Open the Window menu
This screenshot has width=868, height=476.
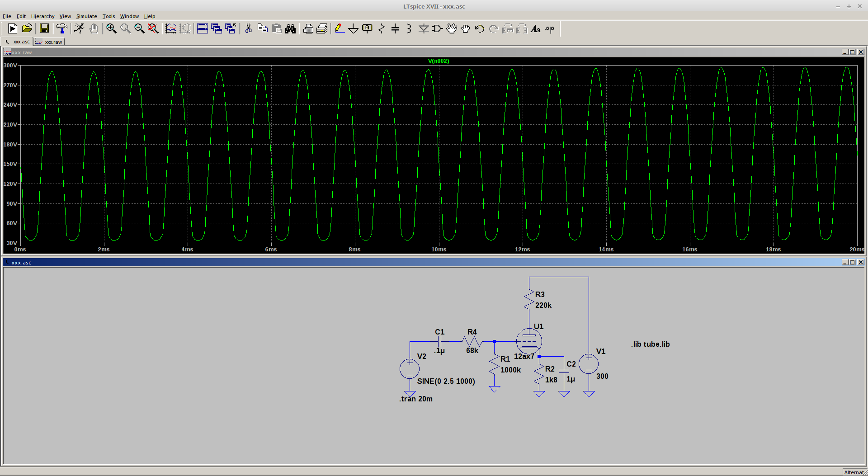(129, 16)
